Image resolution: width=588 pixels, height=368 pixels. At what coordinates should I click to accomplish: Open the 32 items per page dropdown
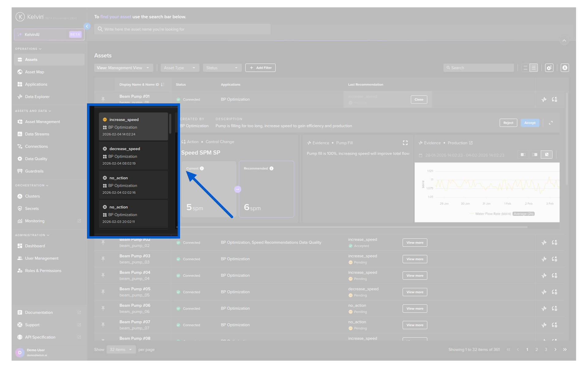(121, 350)
